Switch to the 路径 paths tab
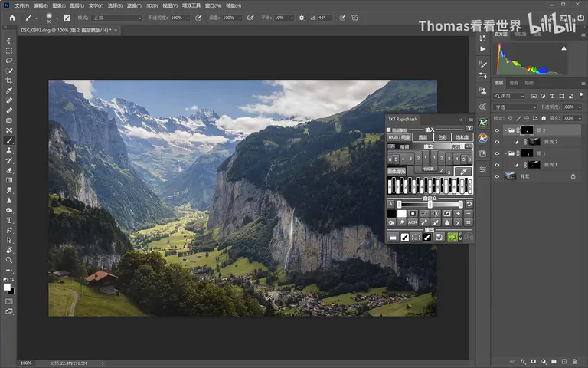 (x=529, y=83)
